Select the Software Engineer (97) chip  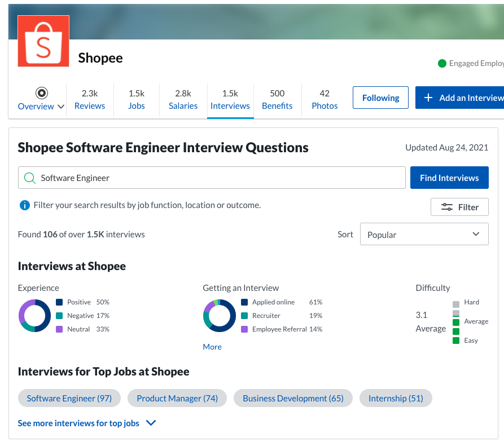click(x=69, y=398)
